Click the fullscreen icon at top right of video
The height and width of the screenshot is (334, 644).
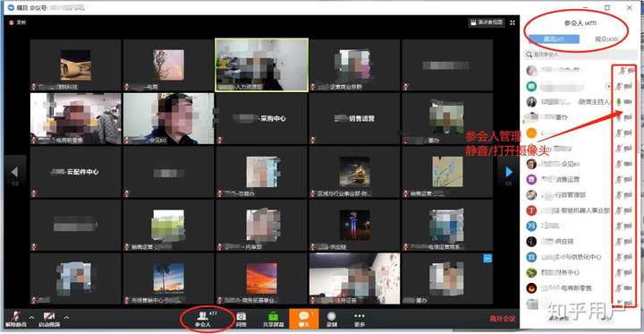point(513,22)
